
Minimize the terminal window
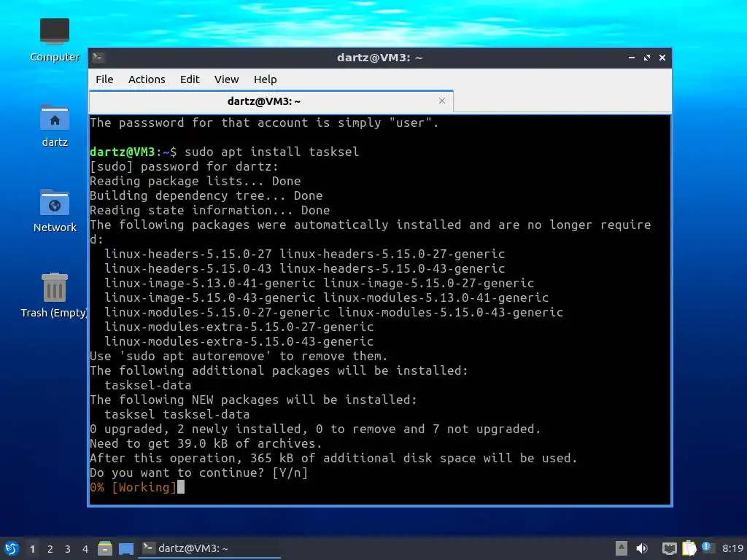632,58
